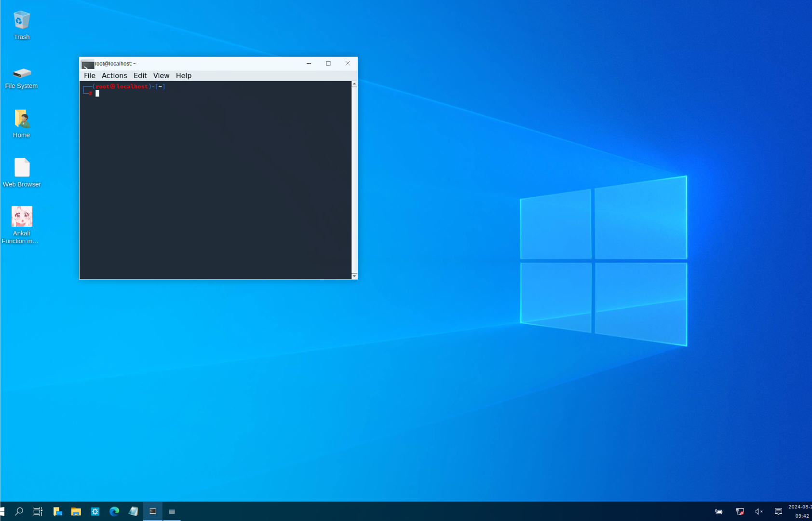Click the terminal title text root@localhost
This screenshot has height=521, width=812.
point(115,64)
